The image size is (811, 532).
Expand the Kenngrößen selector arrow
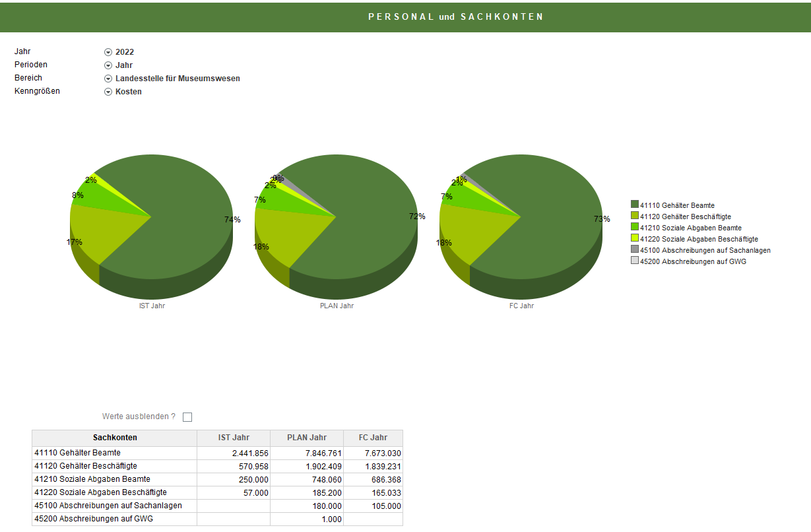point(108,92)
